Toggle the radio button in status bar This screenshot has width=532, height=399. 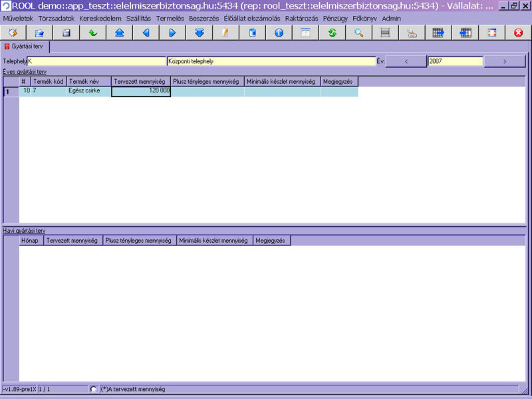[x=94, y=389]
